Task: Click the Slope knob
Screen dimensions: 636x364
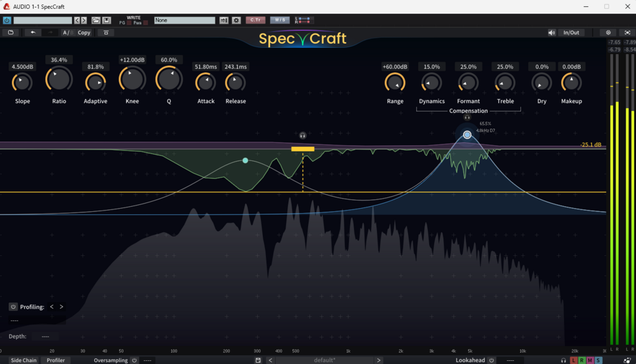Action: tap(22, 83)
